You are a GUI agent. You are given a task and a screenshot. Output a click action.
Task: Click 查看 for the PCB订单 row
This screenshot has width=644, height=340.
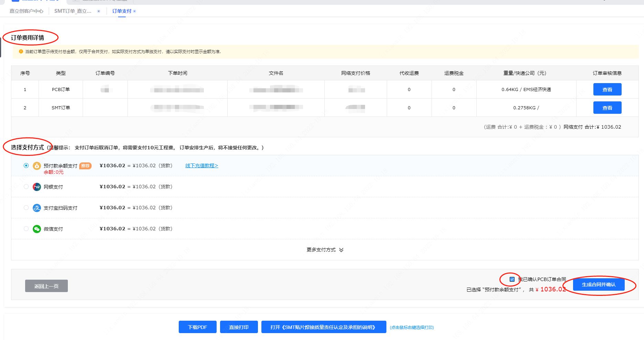point(607,90)
